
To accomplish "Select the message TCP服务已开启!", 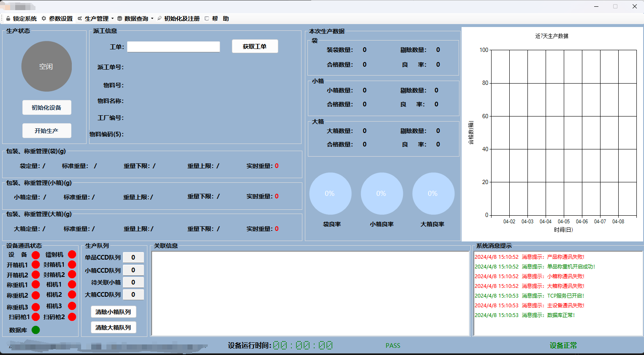I will tap(529, 296).
